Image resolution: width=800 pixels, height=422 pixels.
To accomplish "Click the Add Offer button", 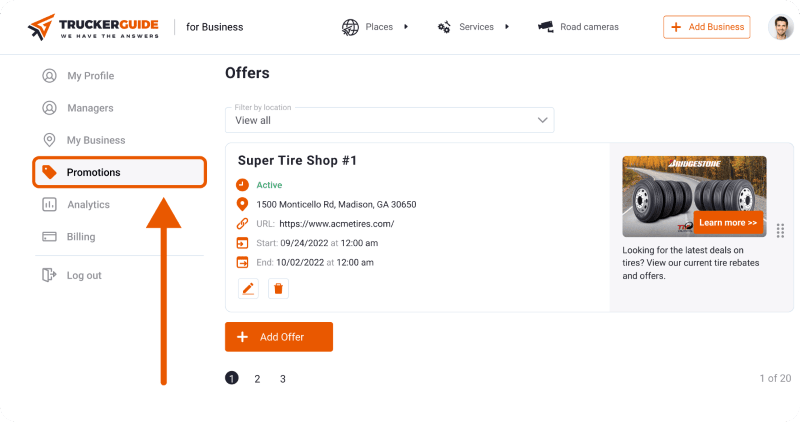I will [279, 337].
